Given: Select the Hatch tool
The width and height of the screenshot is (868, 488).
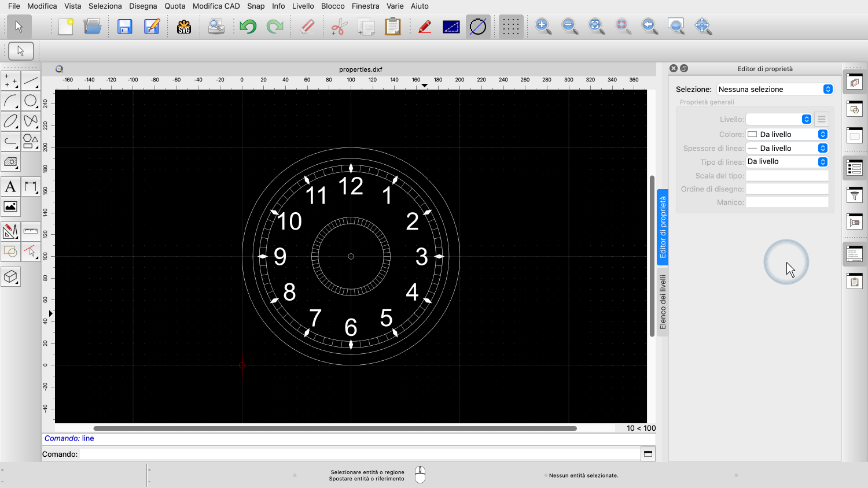Looking at the screenshot, I should [x=10, y=162].
